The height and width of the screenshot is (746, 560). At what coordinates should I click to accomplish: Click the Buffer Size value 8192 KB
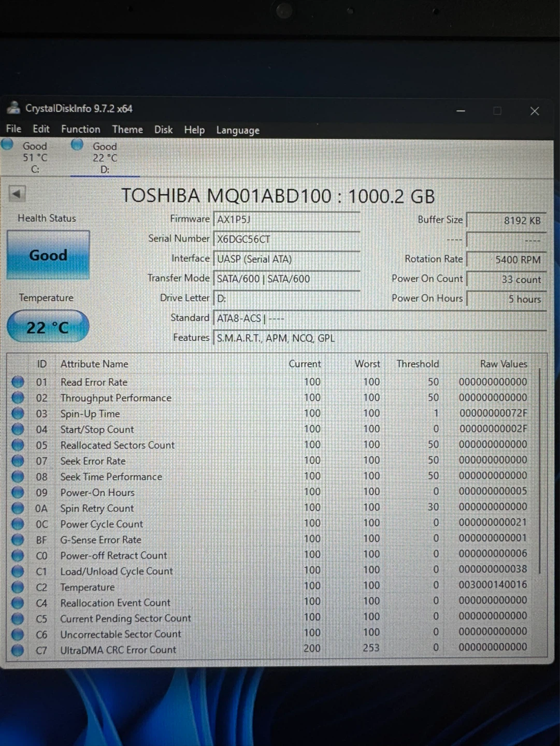pyautogui.click(x=506, y=220)
